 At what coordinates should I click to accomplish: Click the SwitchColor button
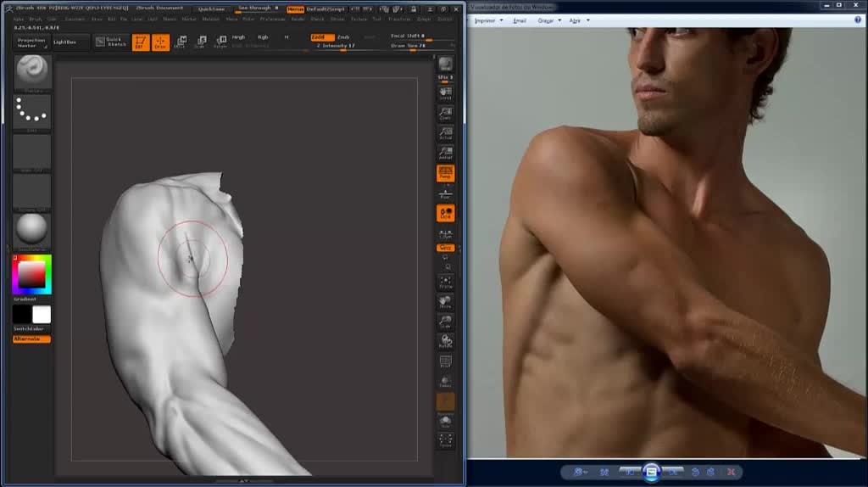pos(29,329)
